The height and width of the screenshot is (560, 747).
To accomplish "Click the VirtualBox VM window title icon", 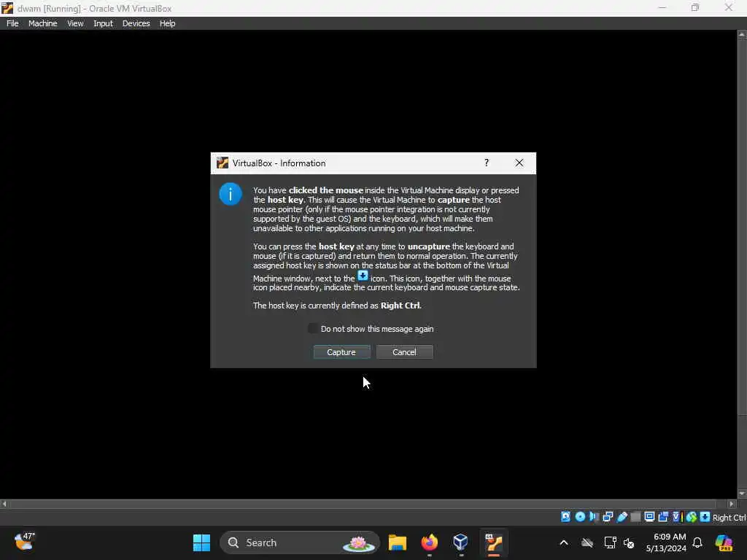I will 7,8.
